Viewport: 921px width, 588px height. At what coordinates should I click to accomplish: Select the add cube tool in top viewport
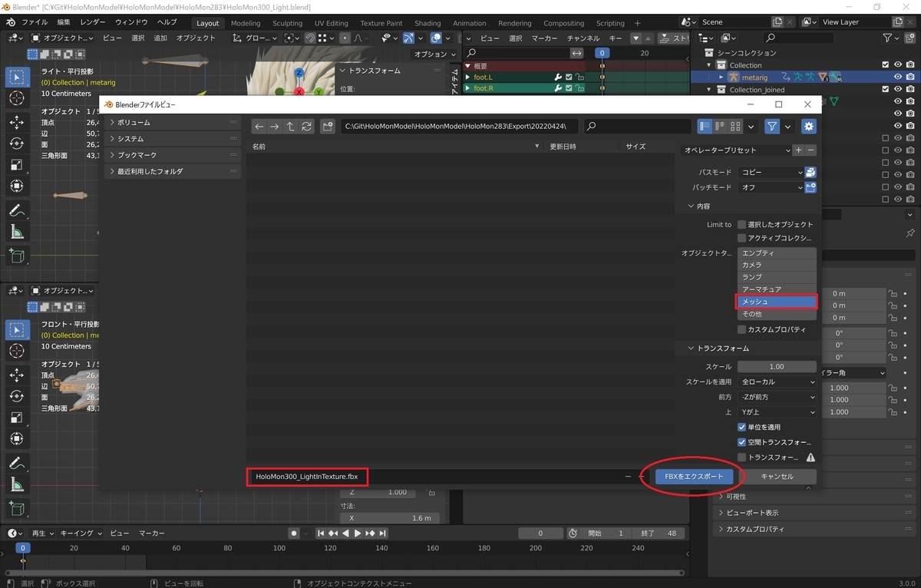point(17,256)
